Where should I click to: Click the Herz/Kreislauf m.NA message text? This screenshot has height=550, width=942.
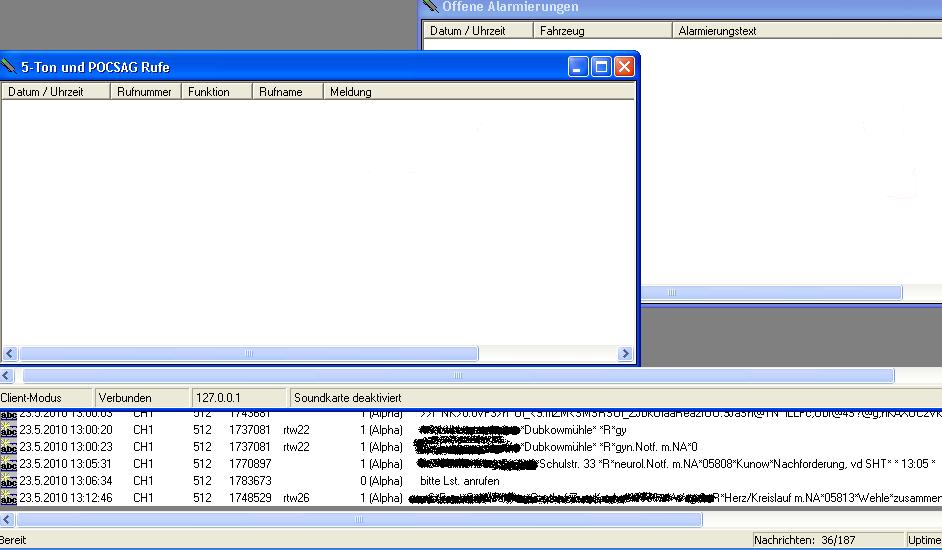point(675,498)
